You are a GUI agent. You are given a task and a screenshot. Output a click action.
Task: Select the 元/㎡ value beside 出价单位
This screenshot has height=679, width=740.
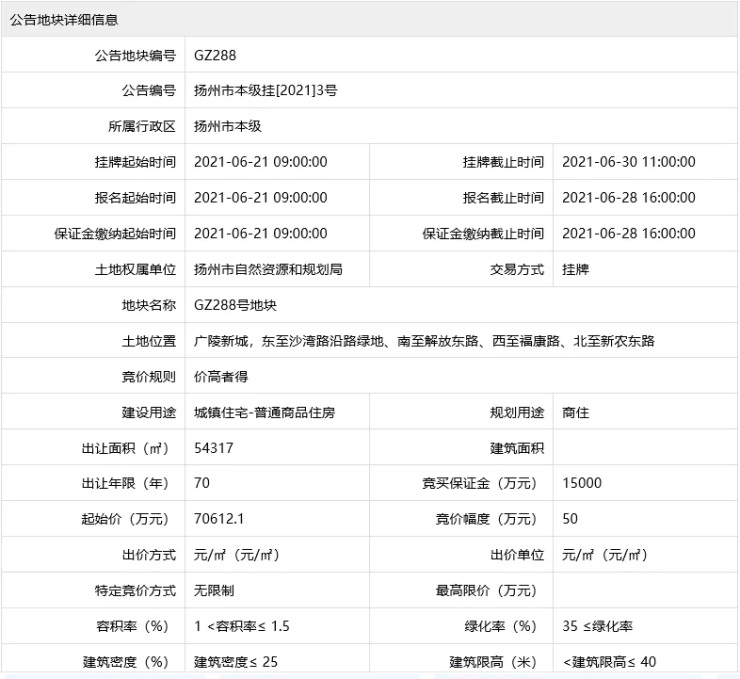pyautogui.click(x=605, y=555)
